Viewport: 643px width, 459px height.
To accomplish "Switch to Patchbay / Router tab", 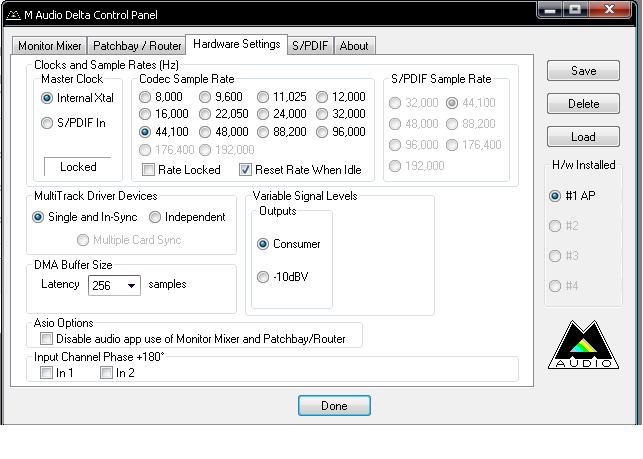I will click(137, 46).
